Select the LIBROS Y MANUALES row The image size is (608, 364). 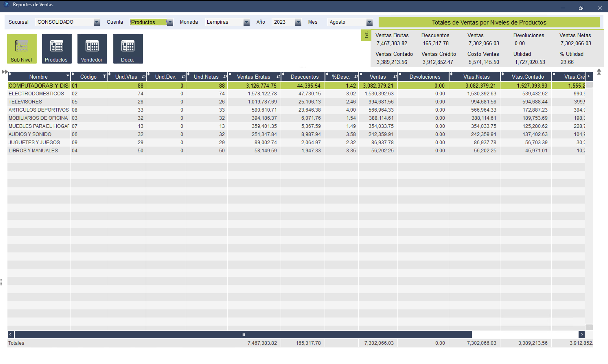click(x=296, y=150)
